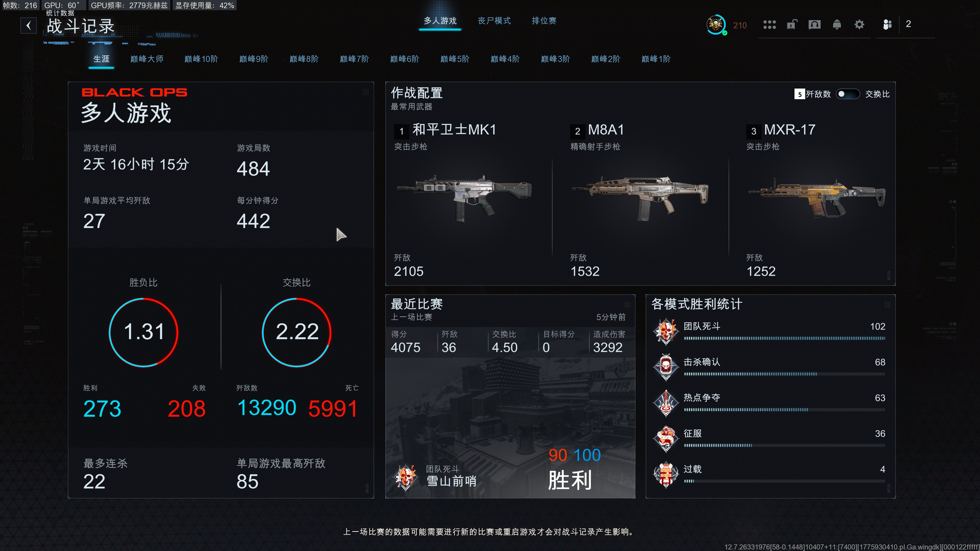Click the unlocked padlock icon
Viewport: 980px width, 551px height.
[792, 25]
